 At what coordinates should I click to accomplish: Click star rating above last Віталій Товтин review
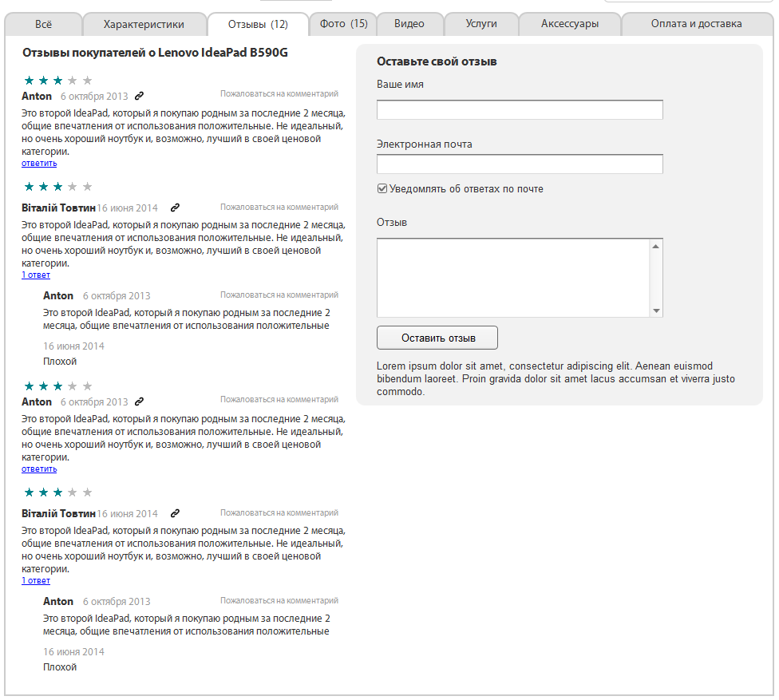(58, 492)
